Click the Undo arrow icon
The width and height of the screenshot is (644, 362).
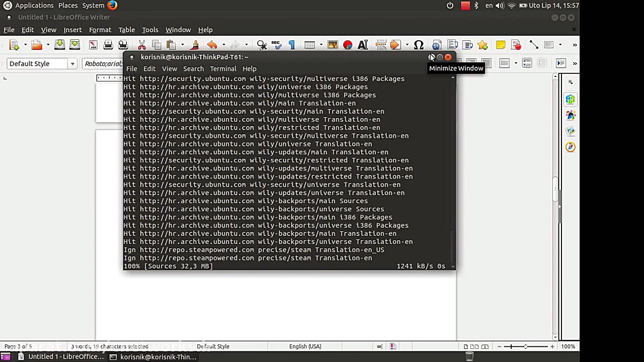(212, 45)
